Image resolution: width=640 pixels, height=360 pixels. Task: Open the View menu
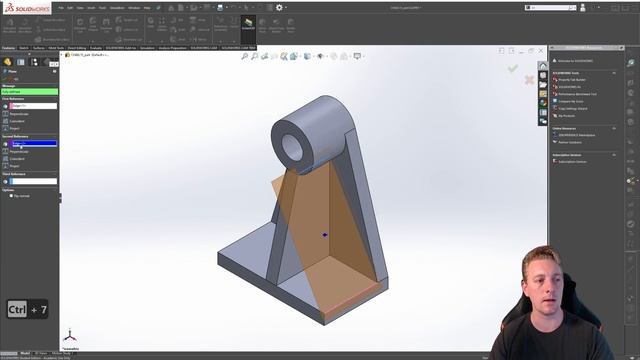80,8
